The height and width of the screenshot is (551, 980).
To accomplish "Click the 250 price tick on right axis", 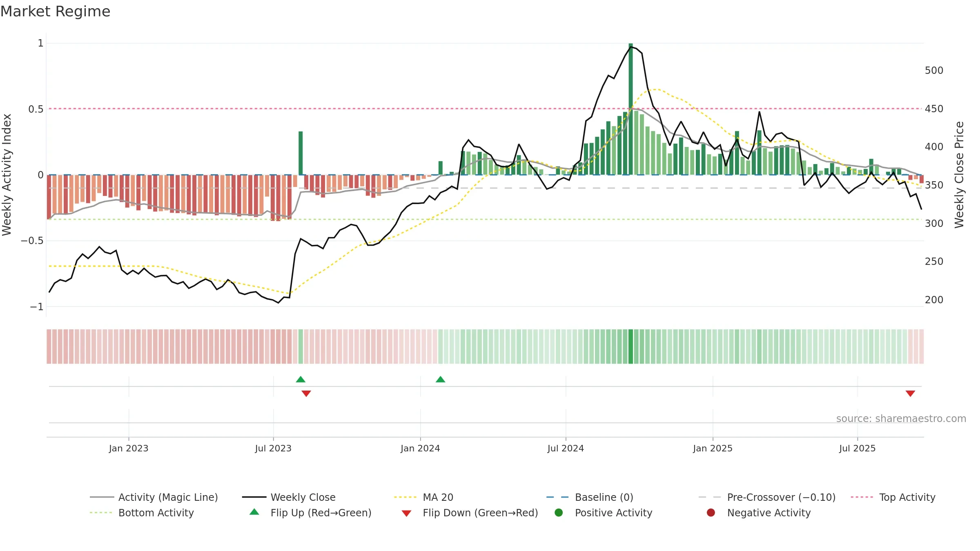I will pos(934,261).
